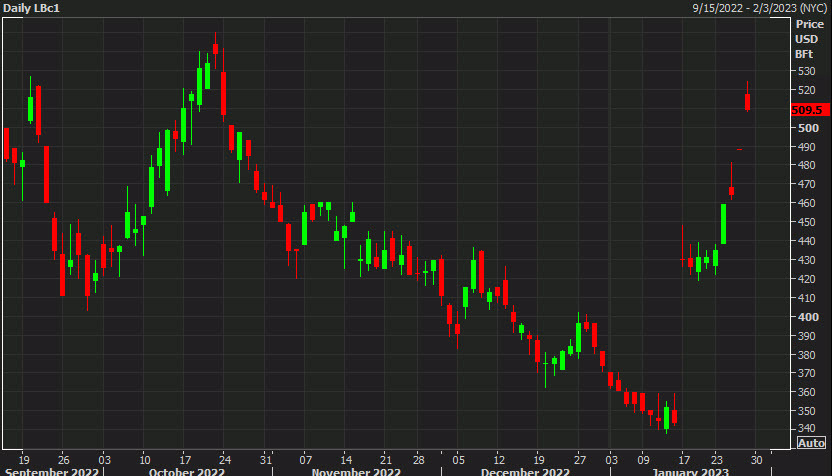Viewport: 832px width, 476px height.
Task: Click the 490 price level label
Action: (806, 146)
